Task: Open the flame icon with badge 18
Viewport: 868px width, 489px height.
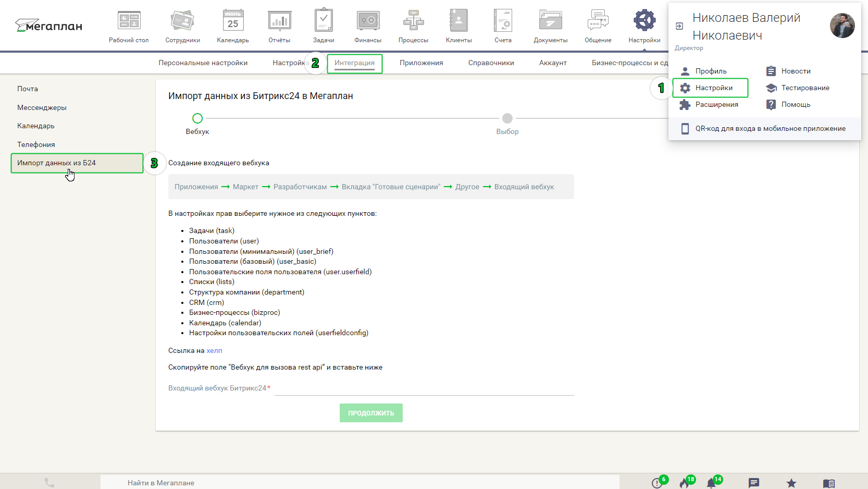Action: pos(685,483)
